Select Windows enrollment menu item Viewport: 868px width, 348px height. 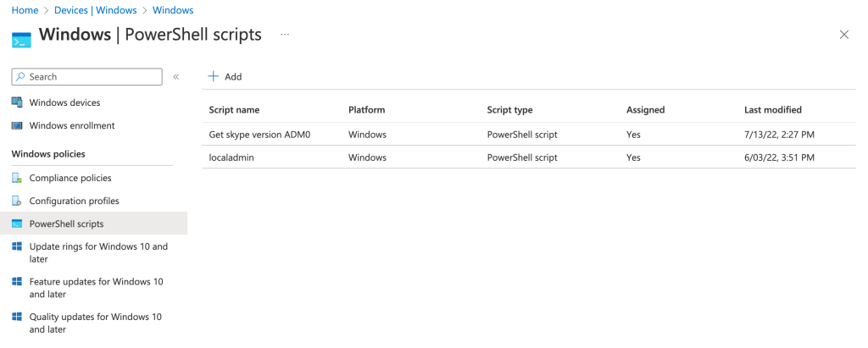72,125
